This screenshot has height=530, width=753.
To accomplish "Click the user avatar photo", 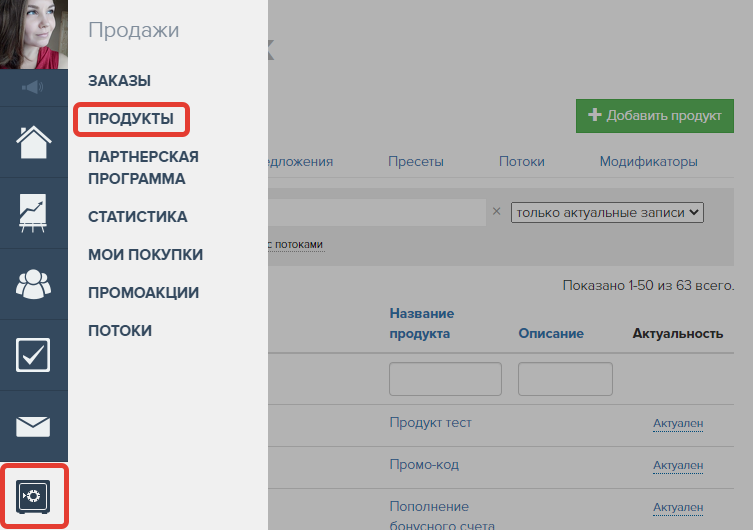I will pyautogui.click(x=34, y=35).
